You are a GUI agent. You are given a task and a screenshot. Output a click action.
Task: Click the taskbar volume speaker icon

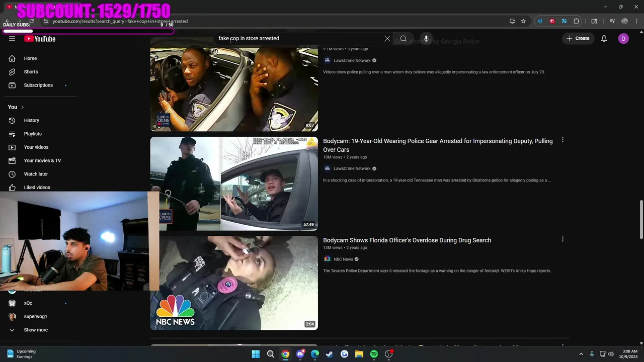(x=611, y=354)
